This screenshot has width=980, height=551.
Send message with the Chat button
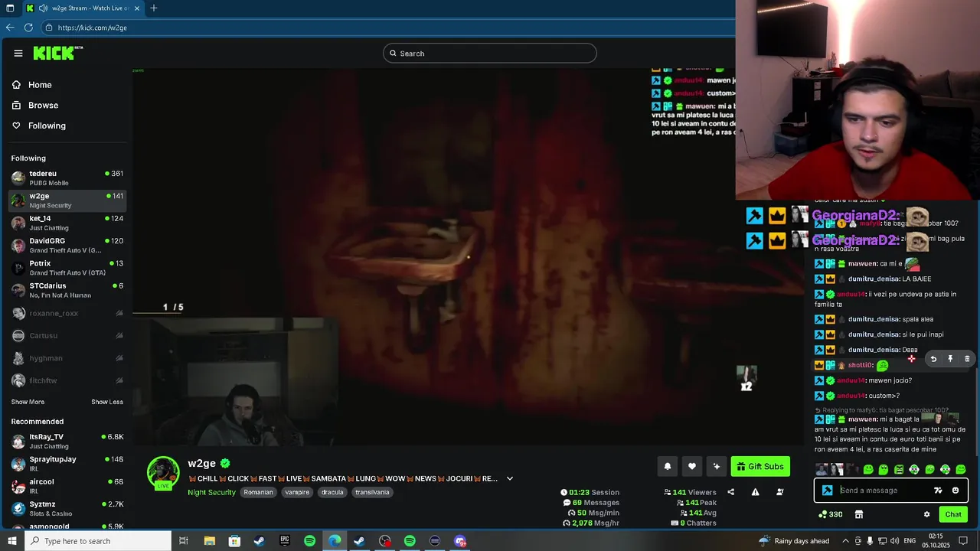pyautogui.click(x=953, y=514)
